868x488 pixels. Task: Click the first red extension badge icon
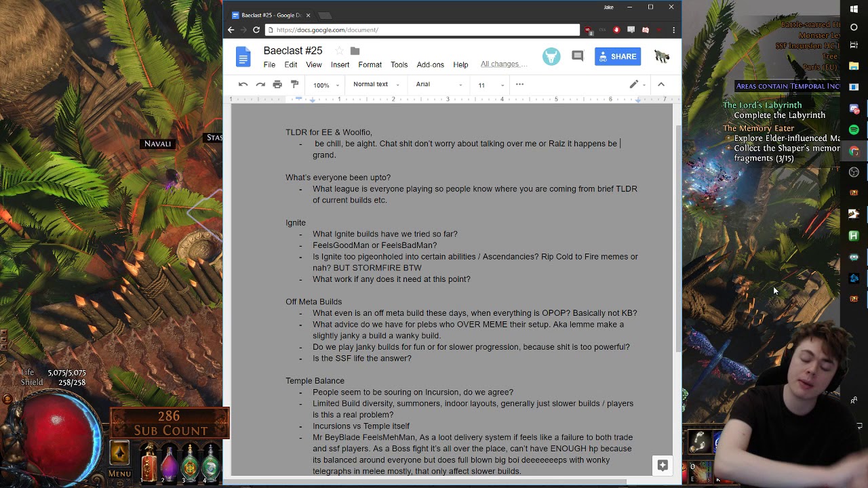(x=588, y=30)
